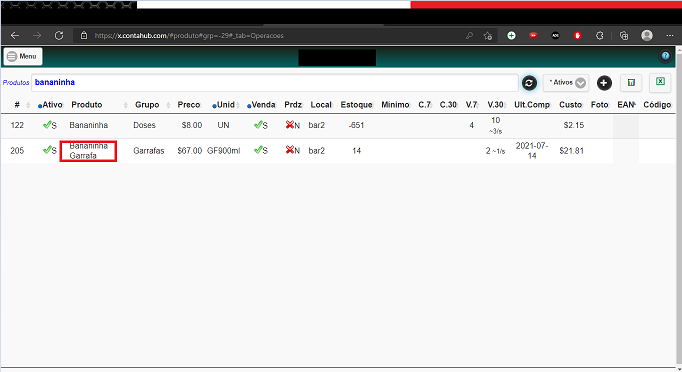This screenshot has height=372, width=682.
Task: Click the bananinha search field
Action: click(x=274, y=83)
